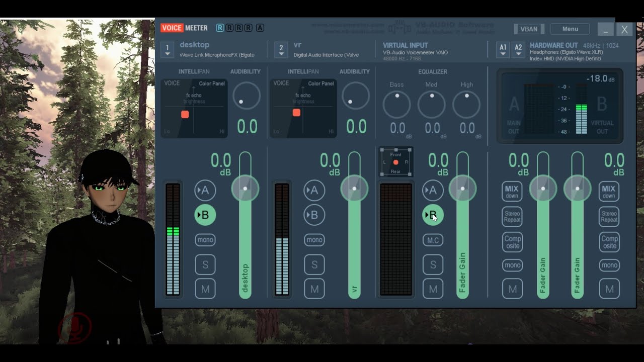Click the High equalizer knob

tap(466, 105)
